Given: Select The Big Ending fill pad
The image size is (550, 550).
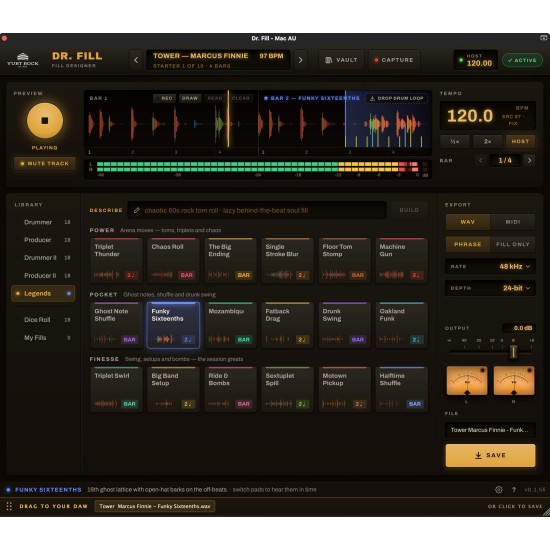Looking at the screenshot, I should point(230,260).
